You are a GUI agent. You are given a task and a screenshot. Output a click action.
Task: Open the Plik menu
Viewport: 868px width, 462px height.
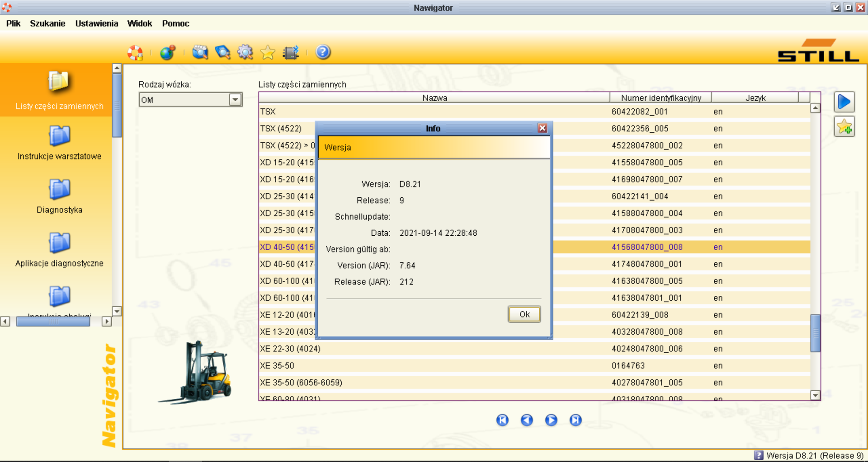point(13,23)
